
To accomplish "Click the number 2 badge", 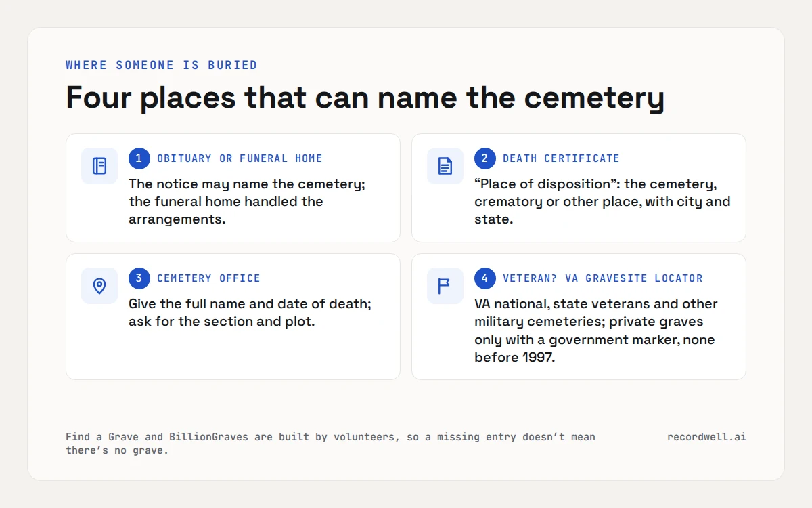I will click(x=485, y=158).
